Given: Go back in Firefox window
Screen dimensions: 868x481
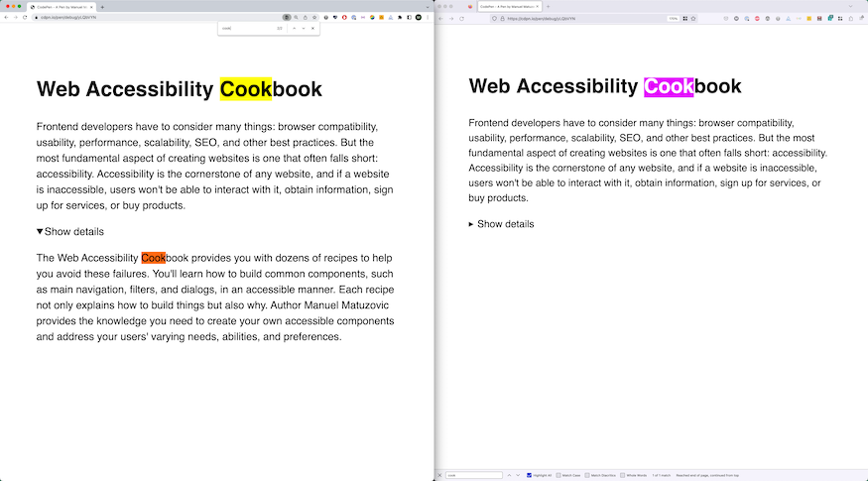Looking at the screenshot, I should 441,18.
